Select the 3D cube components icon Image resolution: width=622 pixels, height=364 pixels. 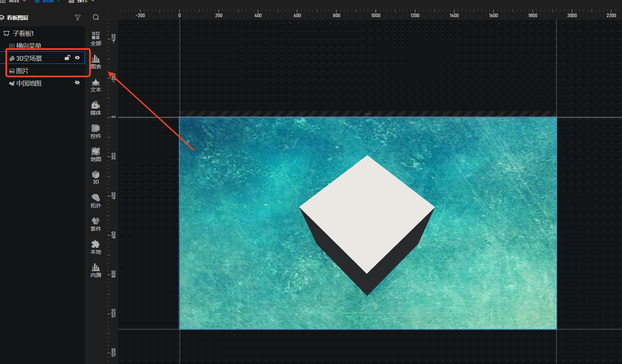click(x=96, y=177)
